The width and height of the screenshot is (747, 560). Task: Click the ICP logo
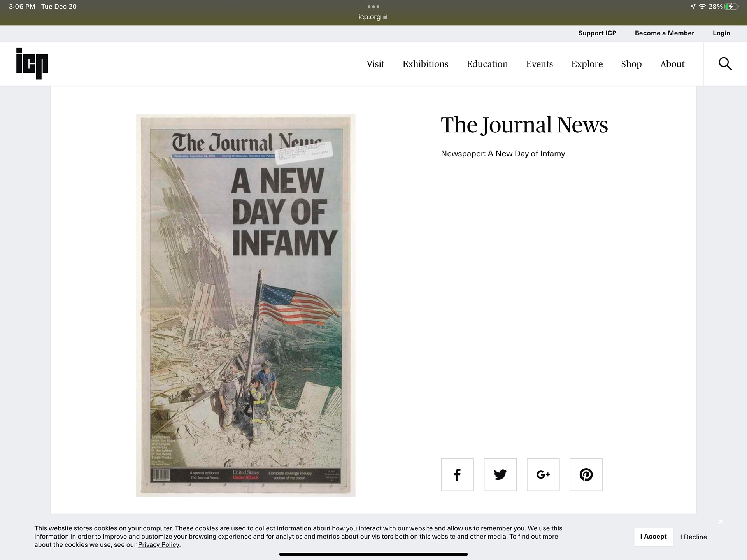[x=32, y=63]
